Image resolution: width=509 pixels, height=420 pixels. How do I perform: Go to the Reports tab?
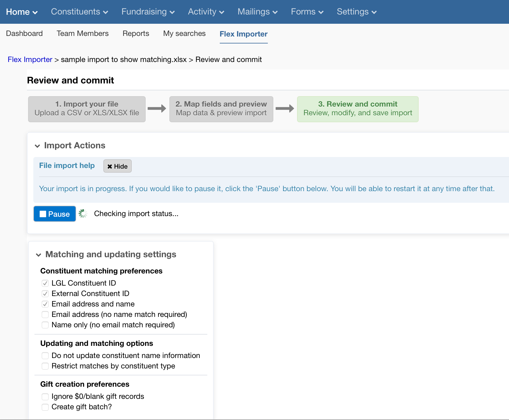[x=136, y=34]
